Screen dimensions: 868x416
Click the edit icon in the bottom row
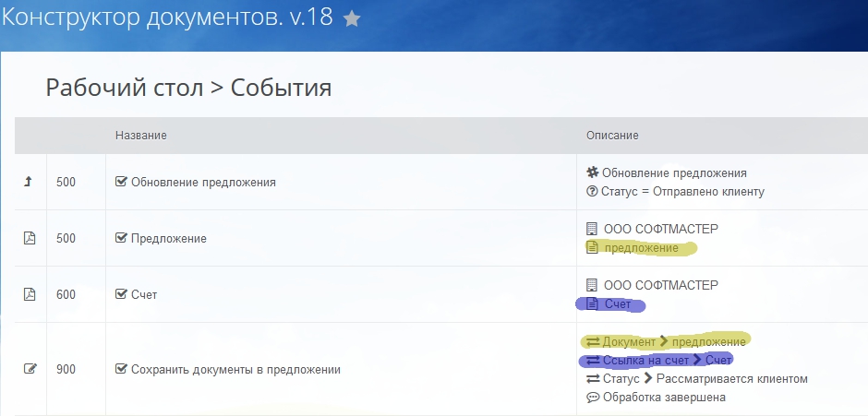pyautogui.click(x=29, y=370)
